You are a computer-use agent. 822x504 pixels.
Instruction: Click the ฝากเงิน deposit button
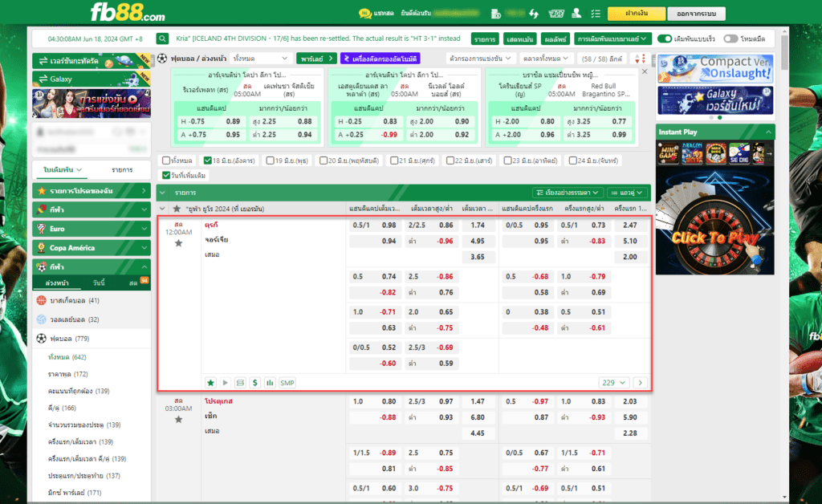click(637, 14)
